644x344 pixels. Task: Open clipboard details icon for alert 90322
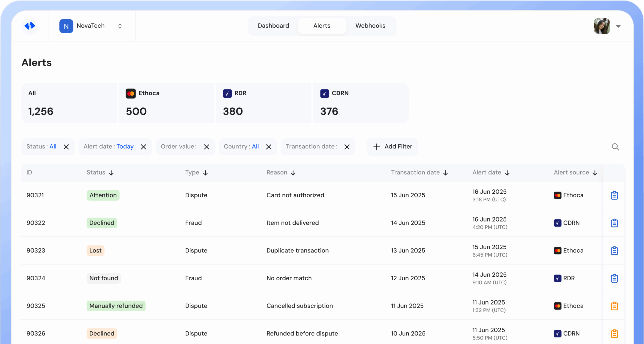[x=615, y=223]
